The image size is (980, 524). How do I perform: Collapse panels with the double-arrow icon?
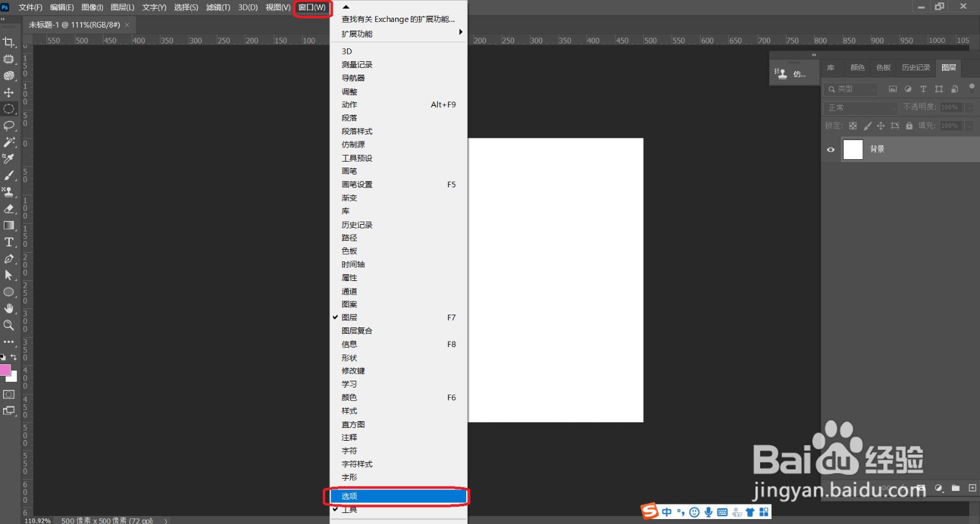pos(814,55)
